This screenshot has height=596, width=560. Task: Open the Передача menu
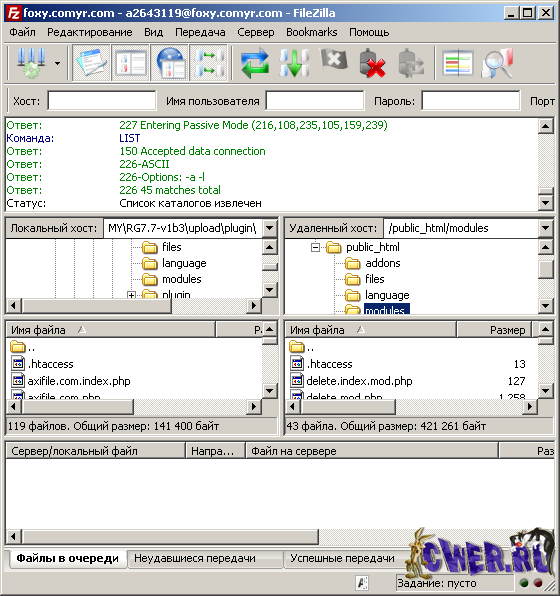click(x=200, y=32)
